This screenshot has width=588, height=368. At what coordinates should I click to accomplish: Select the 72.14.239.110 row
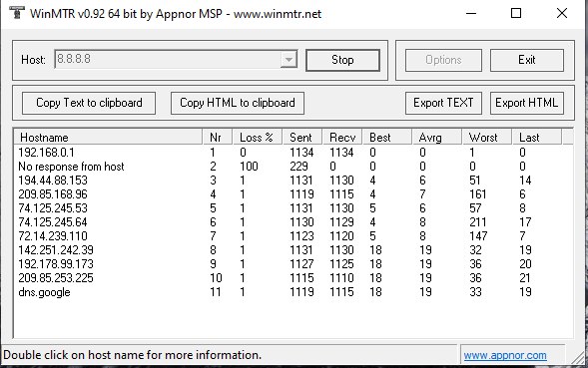[294, 236]
